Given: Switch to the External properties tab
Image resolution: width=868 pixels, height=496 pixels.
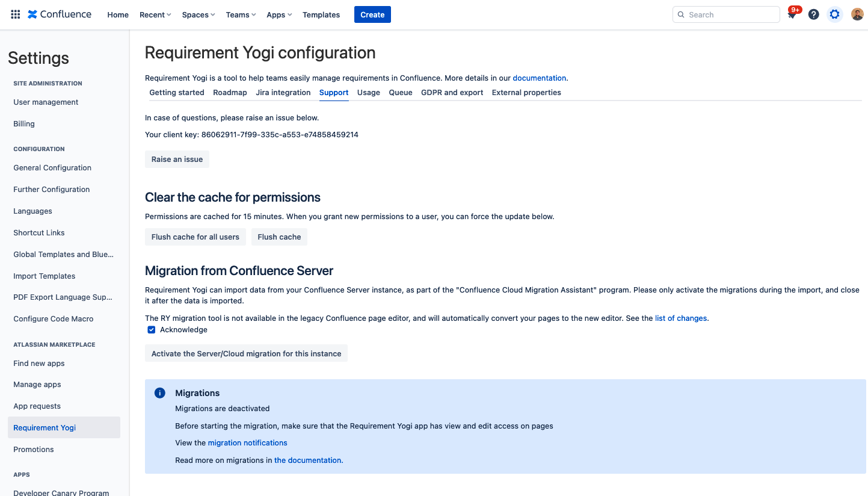Looking at the screenshot, I should [526, 92].
